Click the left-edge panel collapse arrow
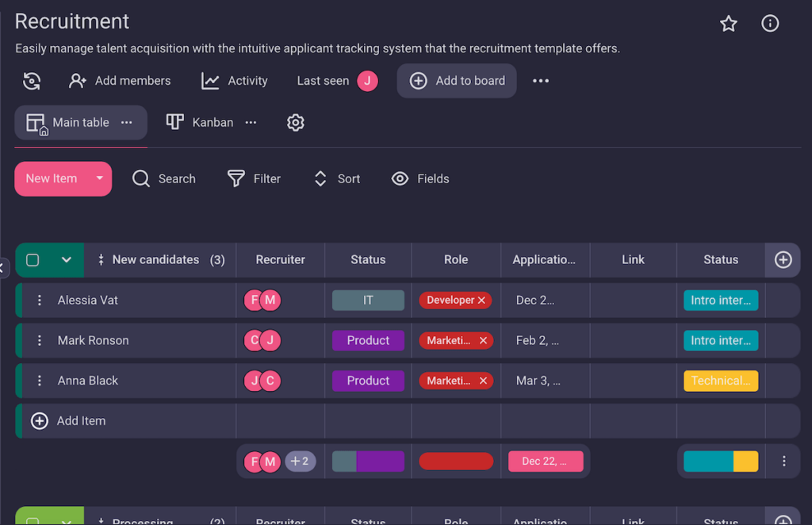Screen dimensions: 812x525 click(3, 266)
